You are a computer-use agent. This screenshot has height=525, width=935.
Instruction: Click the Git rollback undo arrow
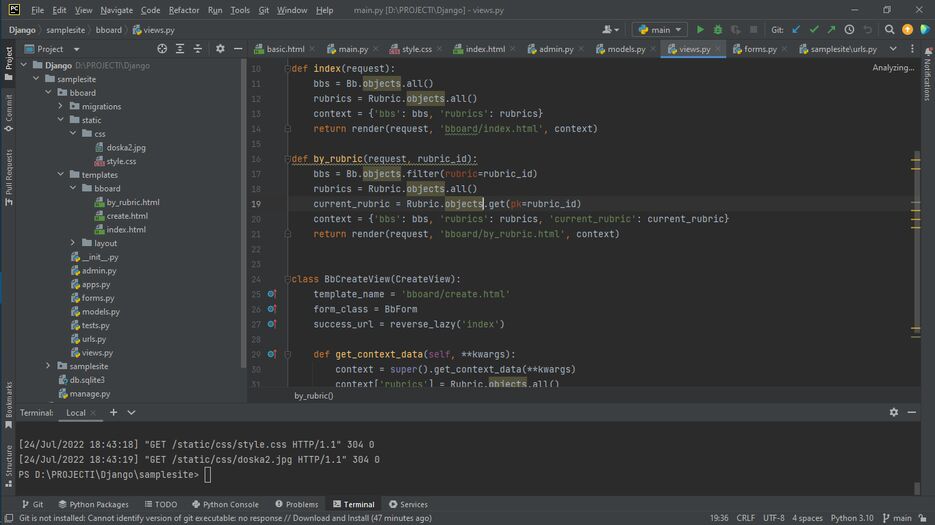pos(868,29)
